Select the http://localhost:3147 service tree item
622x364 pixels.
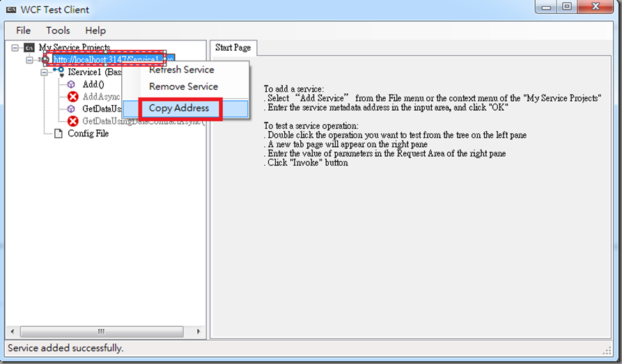(x=113, y=60)
